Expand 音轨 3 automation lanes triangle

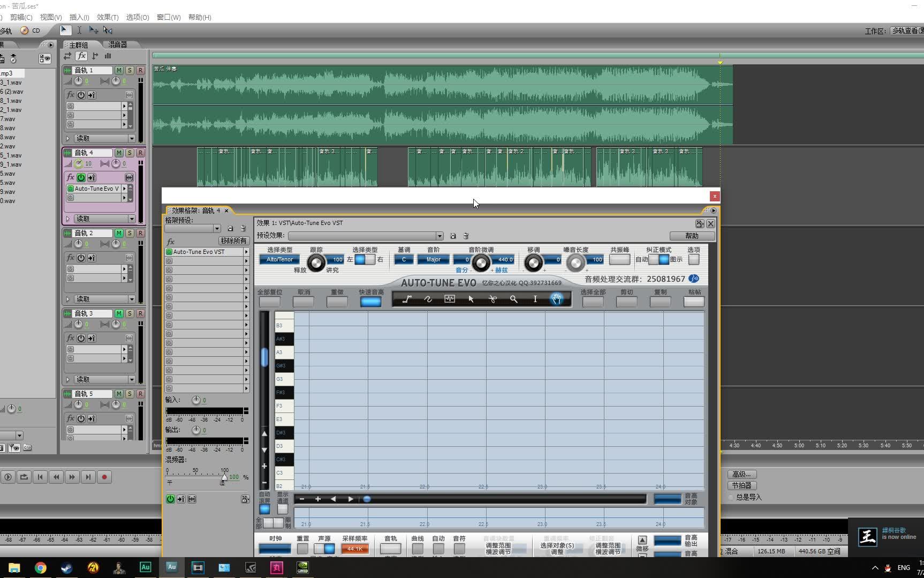tap(68, 379)
